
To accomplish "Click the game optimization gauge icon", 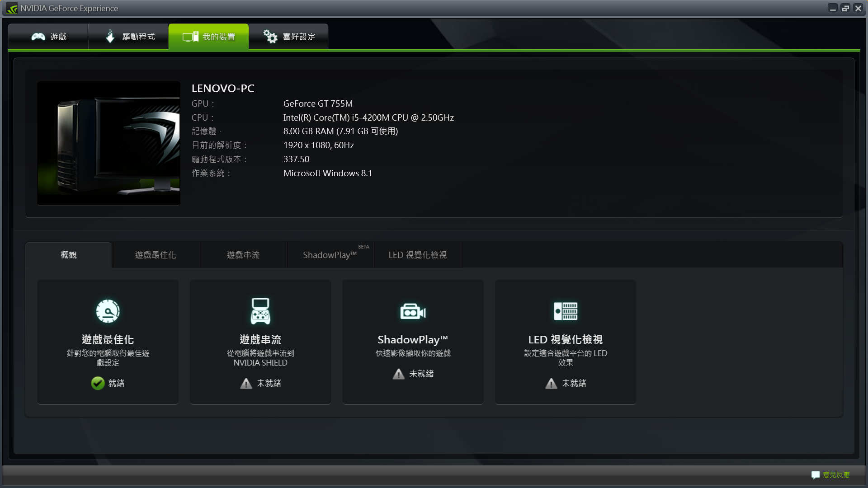I will point(108,311).
